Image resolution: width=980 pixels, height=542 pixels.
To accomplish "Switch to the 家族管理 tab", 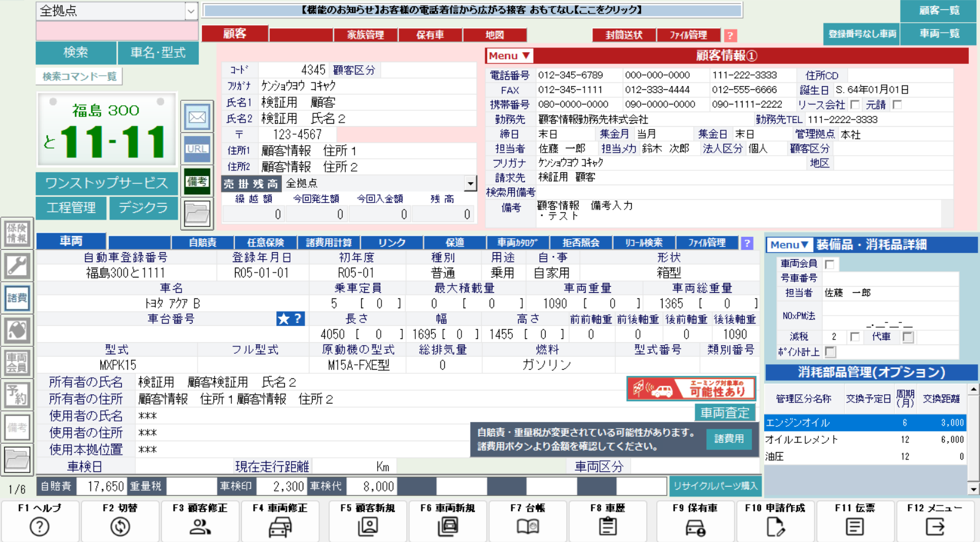I will [x=365, y=35].
